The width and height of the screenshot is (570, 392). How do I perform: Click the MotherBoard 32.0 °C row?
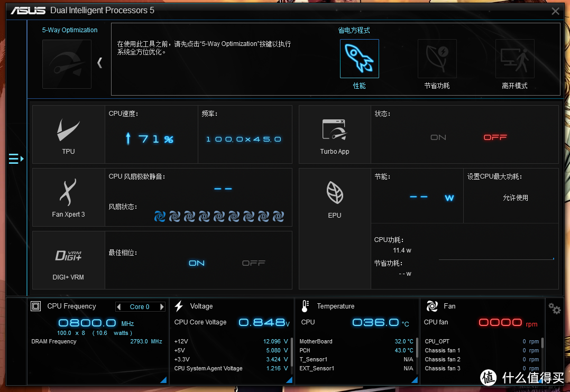tap(356, 341)
